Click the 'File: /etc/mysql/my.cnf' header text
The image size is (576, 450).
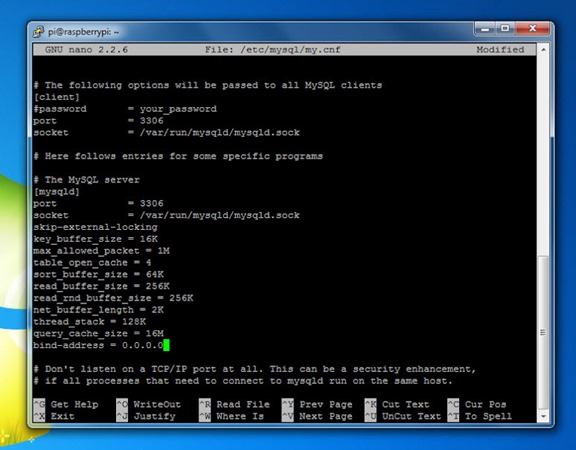pyautogui.click(x=273, y=50)
